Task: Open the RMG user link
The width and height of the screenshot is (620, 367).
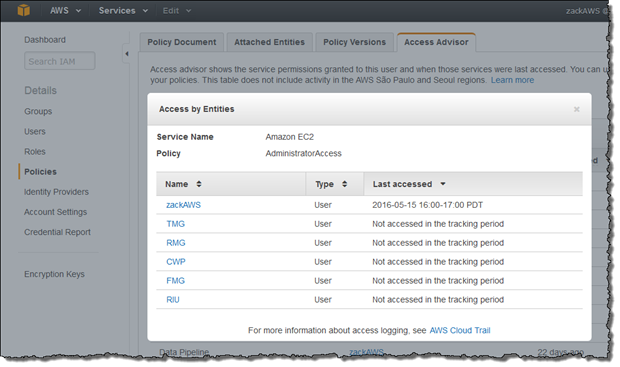Action: (176, 243)
